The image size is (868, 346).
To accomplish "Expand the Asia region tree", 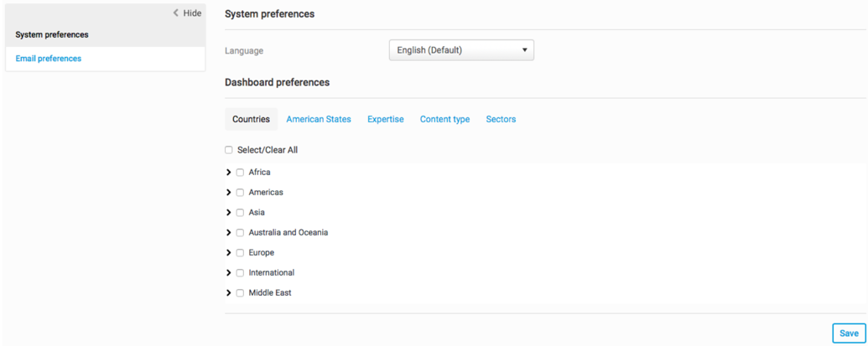I will coord(229,213).
